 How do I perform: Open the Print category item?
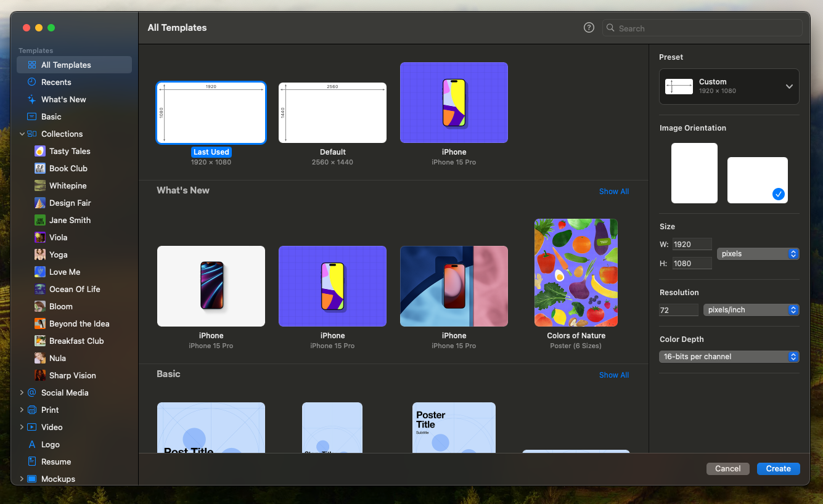[50, 410]
